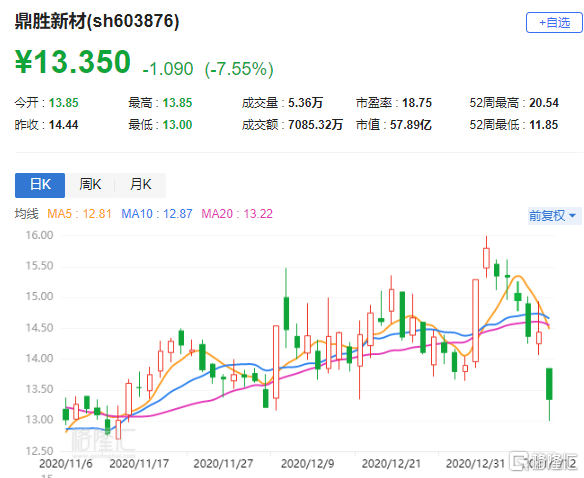
Task: Click the 市盈率 P/E ratio 18.75
Action: pos(417,103)
